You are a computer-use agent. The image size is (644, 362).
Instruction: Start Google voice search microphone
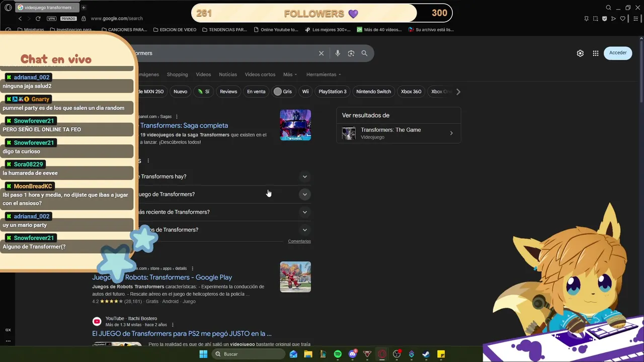(x=338, y=53)
